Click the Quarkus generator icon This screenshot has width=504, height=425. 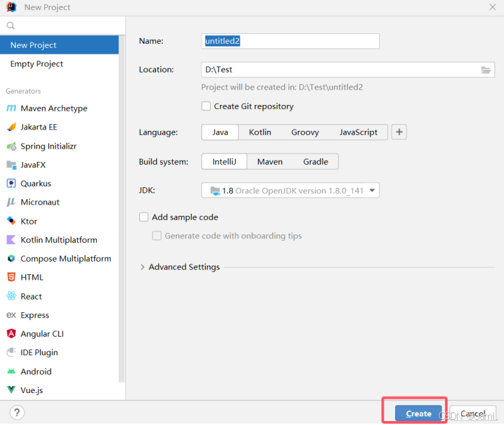click(11, 183)
